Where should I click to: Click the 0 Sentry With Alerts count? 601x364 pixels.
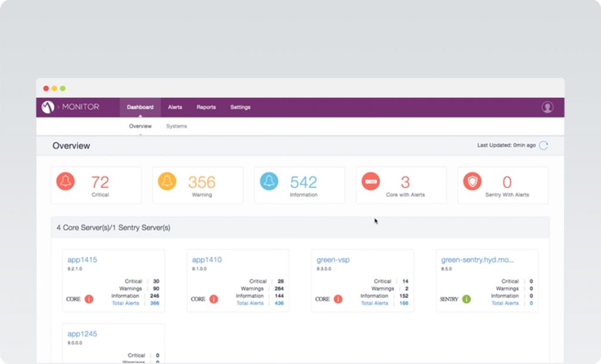coord(507,182)
